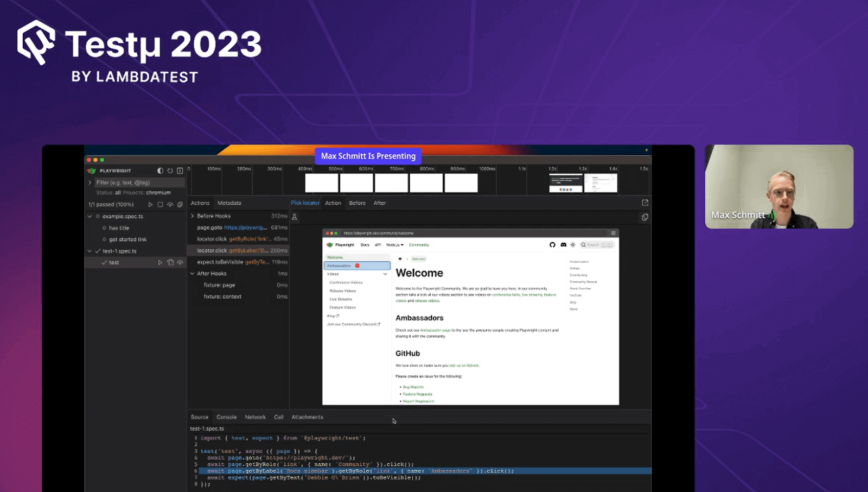Open the Attachments tab
This screenshot has height=492, width=868.
(x=308, y=417)
